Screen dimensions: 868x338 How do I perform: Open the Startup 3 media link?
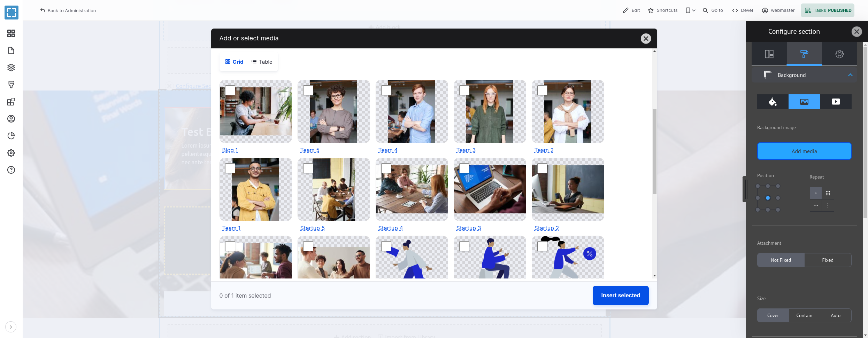point(469,228)
